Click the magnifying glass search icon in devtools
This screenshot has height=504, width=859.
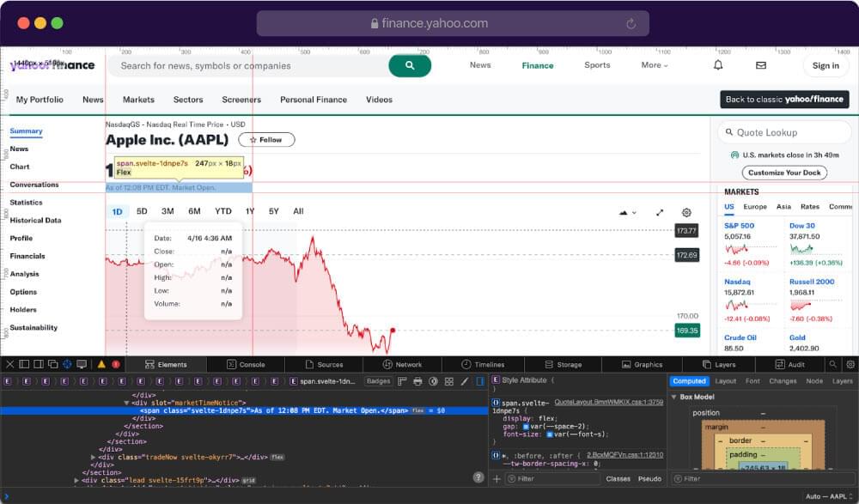(832, 363)
